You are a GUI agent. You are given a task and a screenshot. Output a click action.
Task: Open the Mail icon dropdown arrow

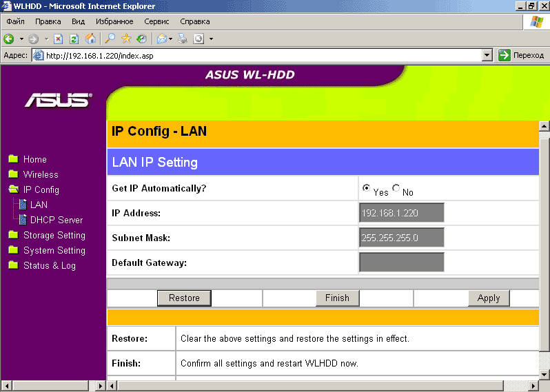click(x=170, y=39)
